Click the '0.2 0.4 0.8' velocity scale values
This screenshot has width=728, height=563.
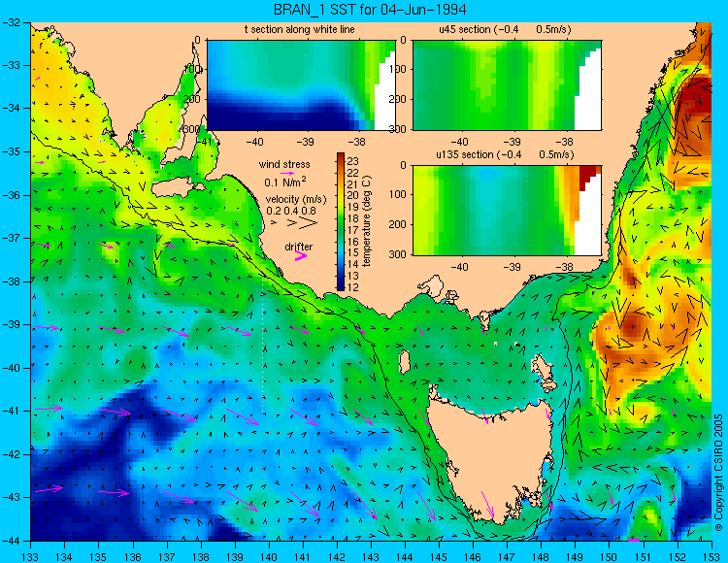click(x=291, y=211)
